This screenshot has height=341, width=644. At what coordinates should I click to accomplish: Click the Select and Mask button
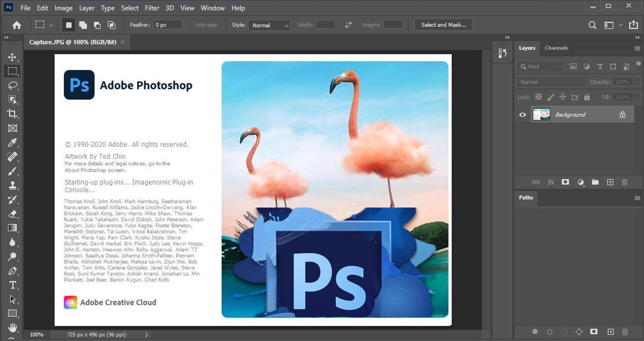(x=443, y=25)
